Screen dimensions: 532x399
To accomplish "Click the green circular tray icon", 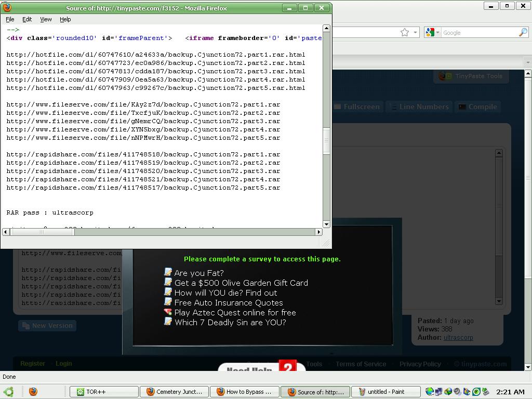I will (476, 392).
